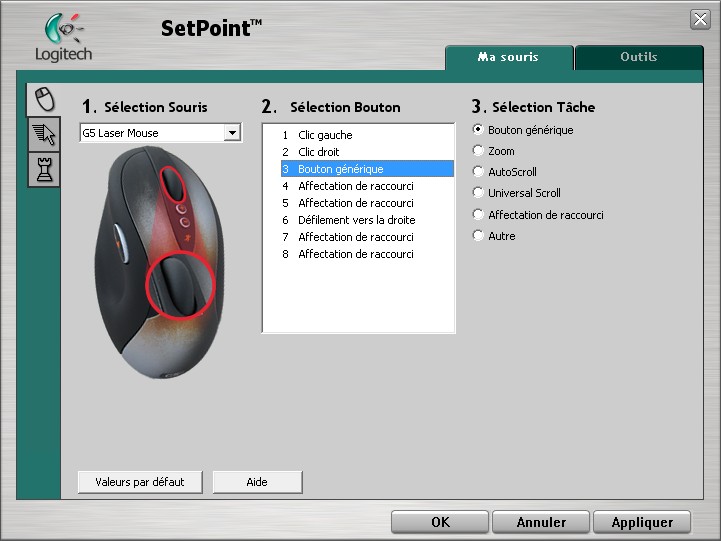The height and width of the screenshot is (541, 721).
Task: Switch to the Outils tab
Action: [x=639, y=57]
